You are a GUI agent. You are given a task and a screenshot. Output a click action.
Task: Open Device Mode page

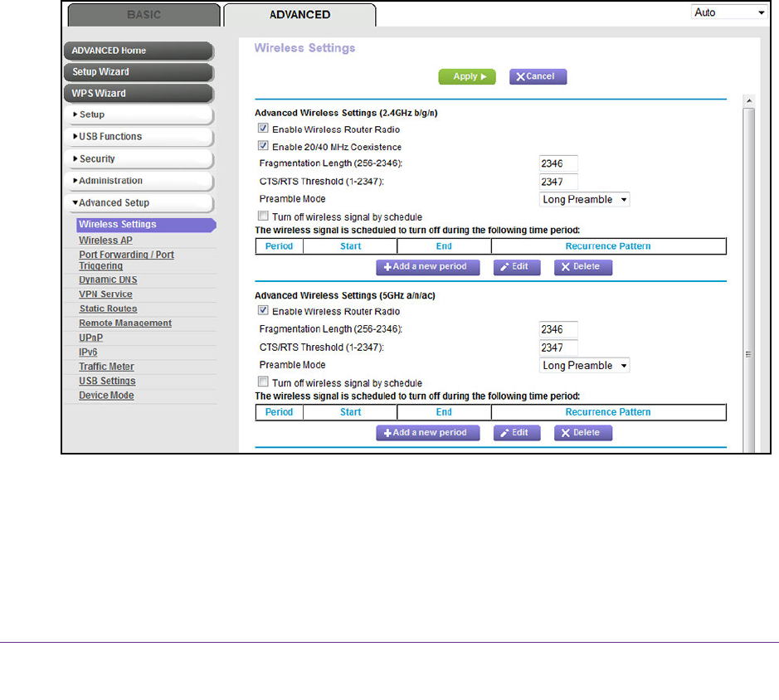[106, 396]
